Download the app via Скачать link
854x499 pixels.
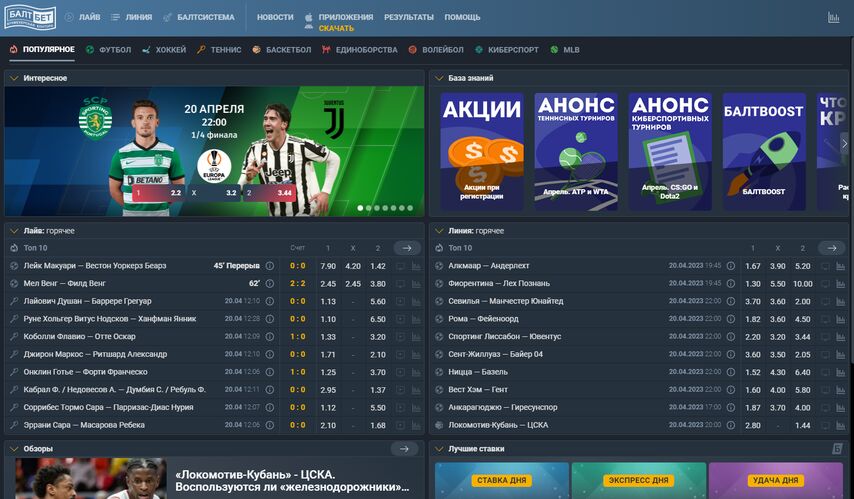pyautogui.click(x=336, y=28)
